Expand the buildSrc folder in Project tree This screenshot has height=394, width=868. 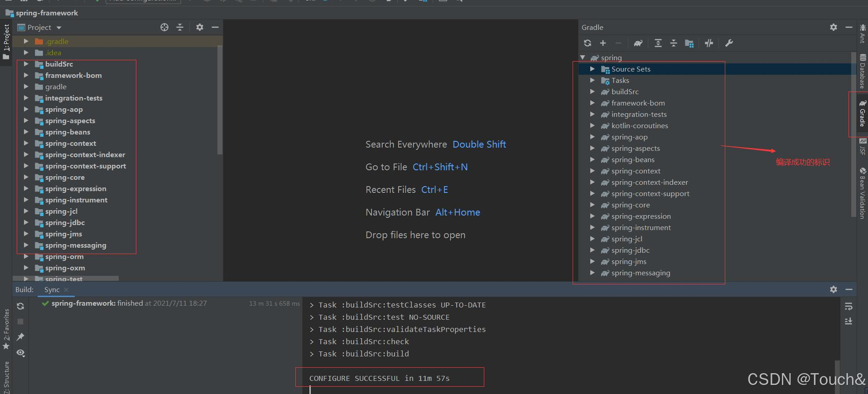[26, 64]
